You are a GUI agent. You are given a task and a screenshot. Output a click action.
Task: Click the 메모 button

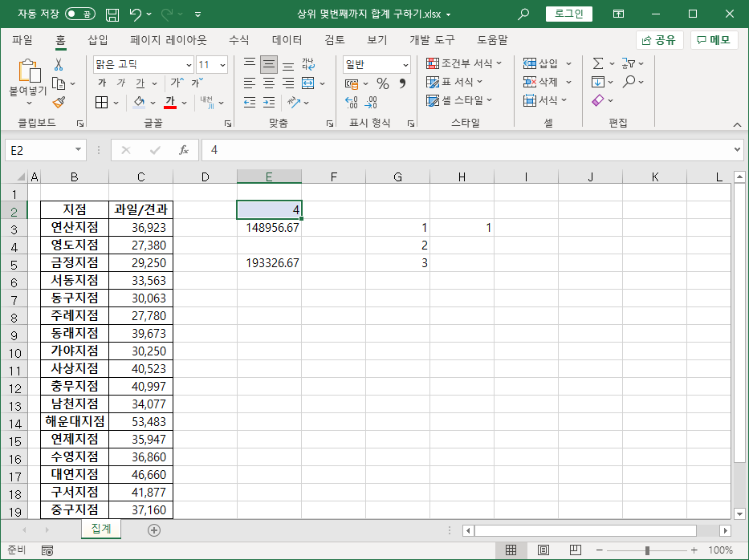coord(714,40)
